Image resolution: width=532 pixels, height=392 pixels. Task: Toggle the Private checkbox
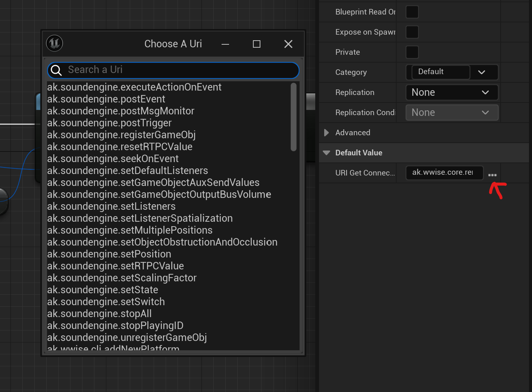pyautogui.click(x=412, y=52)
